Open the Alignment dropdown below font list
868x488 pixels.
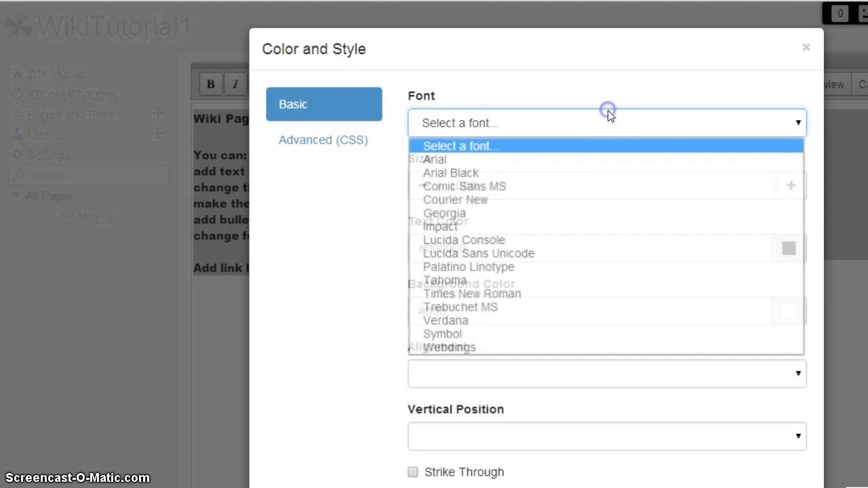606,373
